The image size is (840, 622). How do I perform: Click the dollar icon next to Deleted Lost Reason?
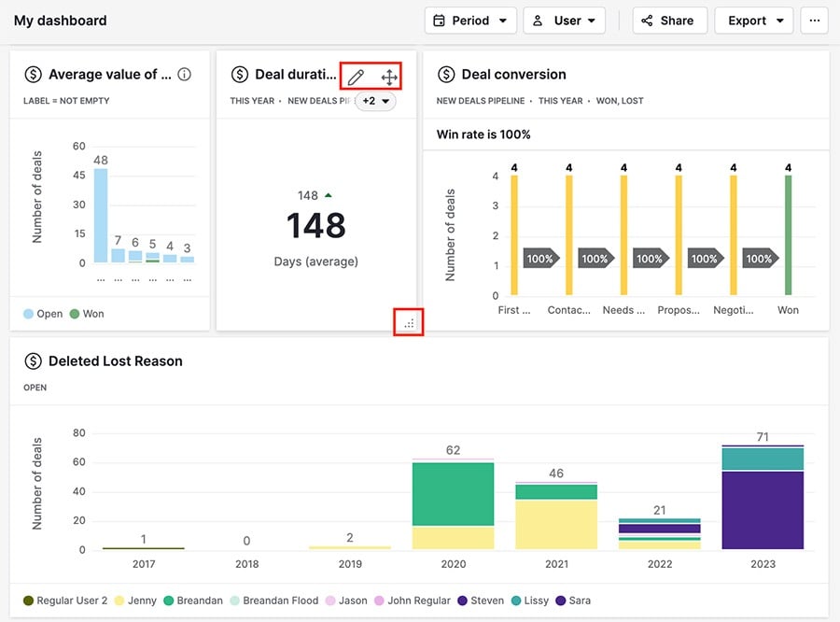(32, 360)
